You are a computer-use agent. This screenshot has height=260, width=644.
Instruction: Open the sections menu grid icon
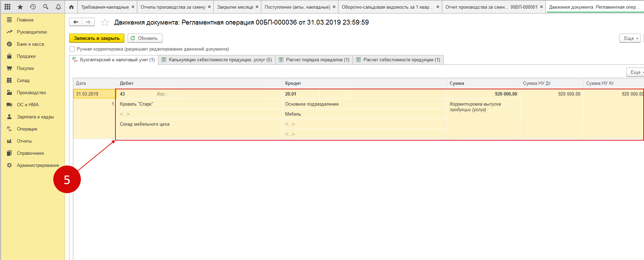pyautogui.click(x=7, y=7)
